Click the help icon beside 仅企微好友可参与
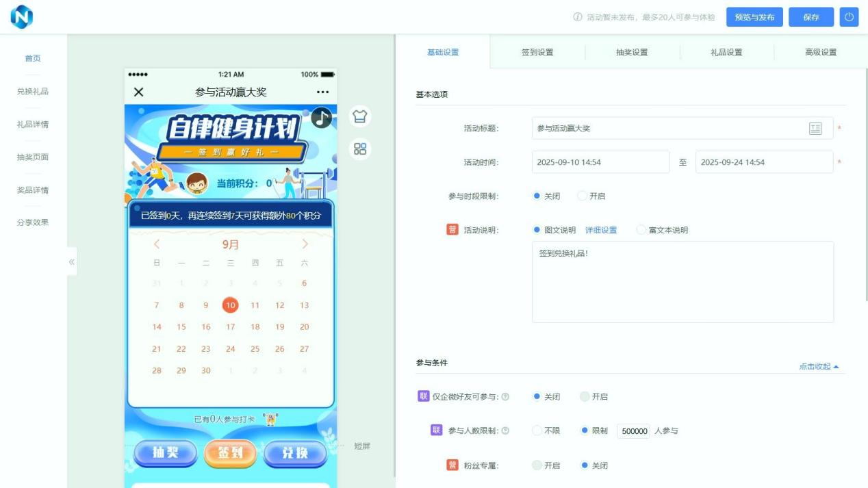This screenshot has height=488, width=868. click(x=507, y=396)
